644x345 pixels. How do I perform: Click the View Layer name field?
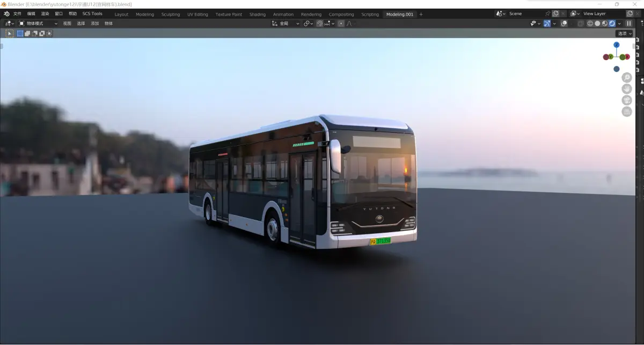(603, 13)
